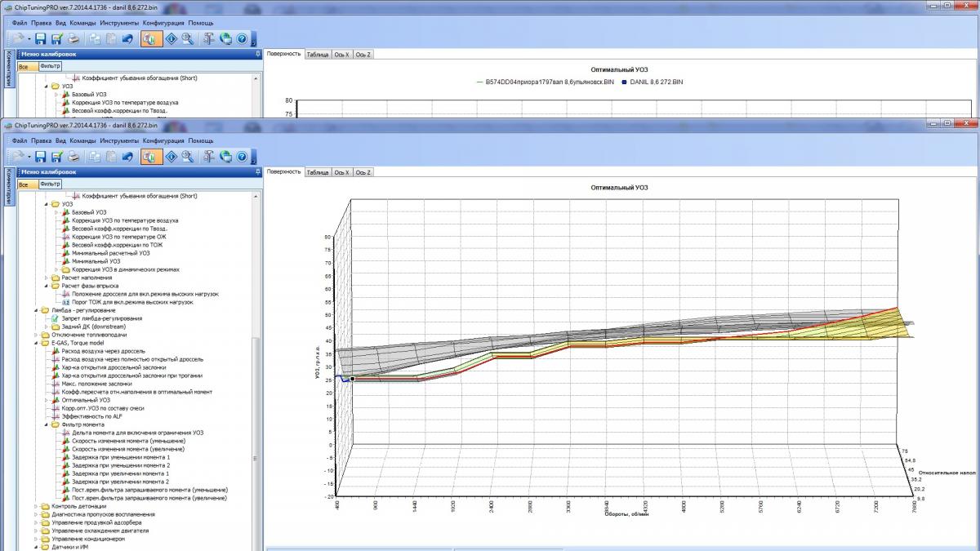Toggle pin on front window's Меню калибровок panel
This screenshot has width=980, height=551.
coord(257,172)
